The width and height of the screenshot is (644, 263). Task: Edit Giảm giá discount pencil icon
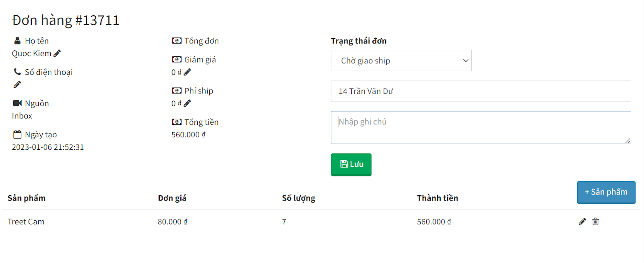coord(187,72)
